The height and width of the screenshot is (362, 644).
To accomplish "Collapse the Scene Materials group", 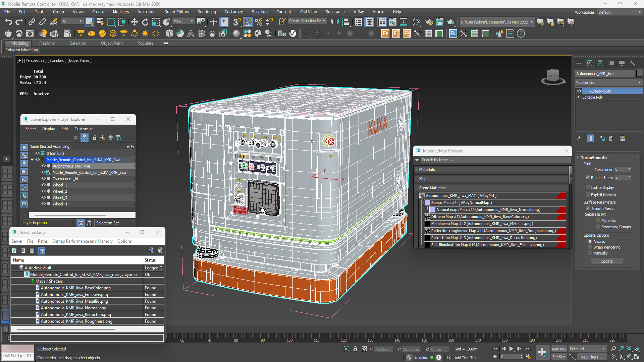I will (417, 188).
